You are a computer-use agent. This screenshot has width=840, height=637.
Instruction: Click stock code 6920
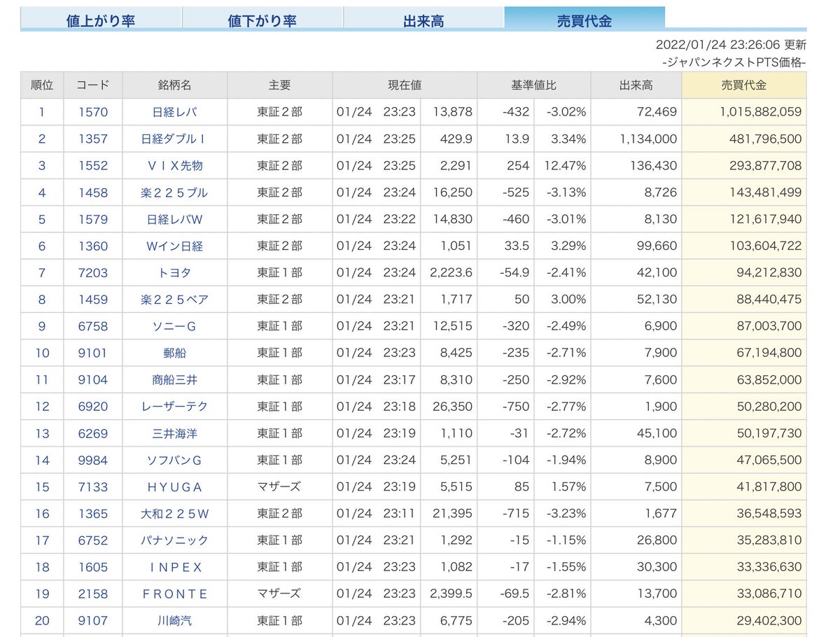tap(93, 406)
